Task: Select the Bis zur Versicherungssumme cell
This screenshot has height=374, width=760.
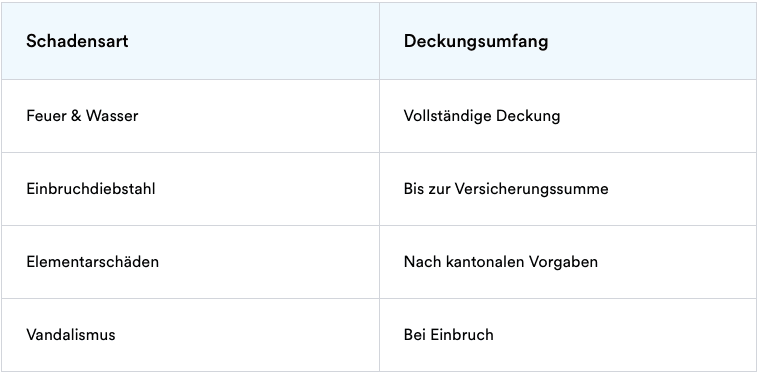Action: point(568,189)
